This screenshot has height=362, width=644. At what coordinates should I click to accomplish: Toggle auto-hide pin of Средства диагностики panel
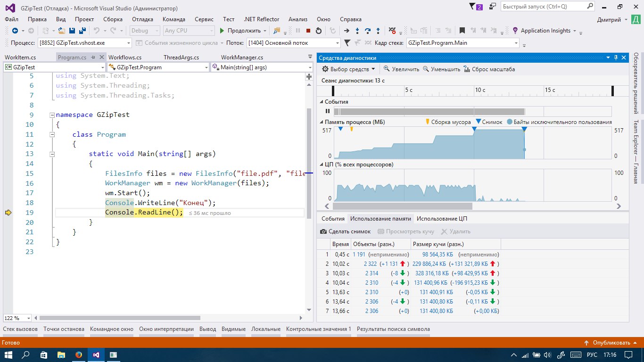tap(616, 58)
